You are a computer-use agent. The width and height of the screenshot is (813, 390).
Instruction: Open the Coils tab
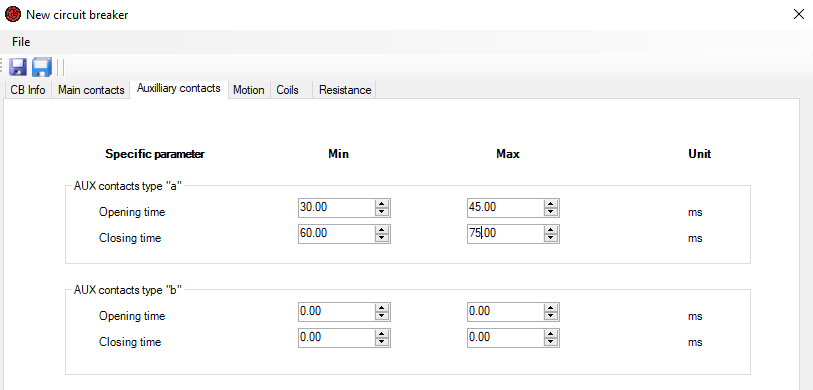288,90
